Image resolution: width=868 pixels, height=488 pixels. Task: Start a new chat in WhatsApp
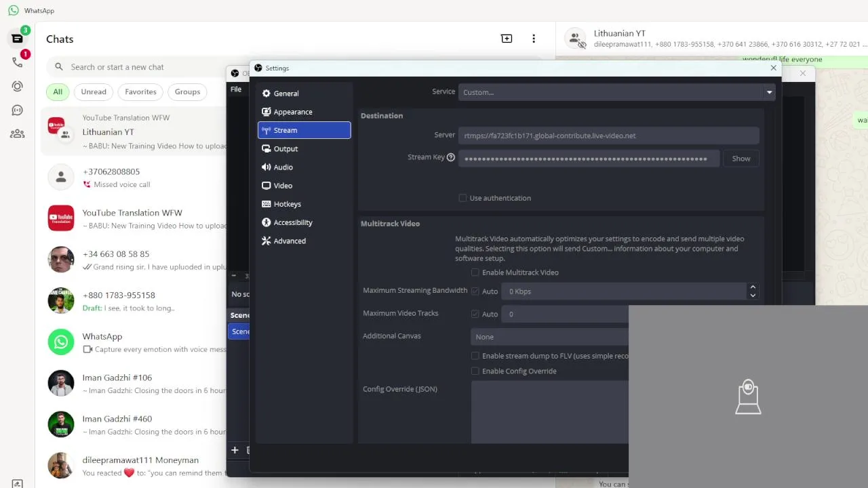pyautogui.click(x=507, y=39)
